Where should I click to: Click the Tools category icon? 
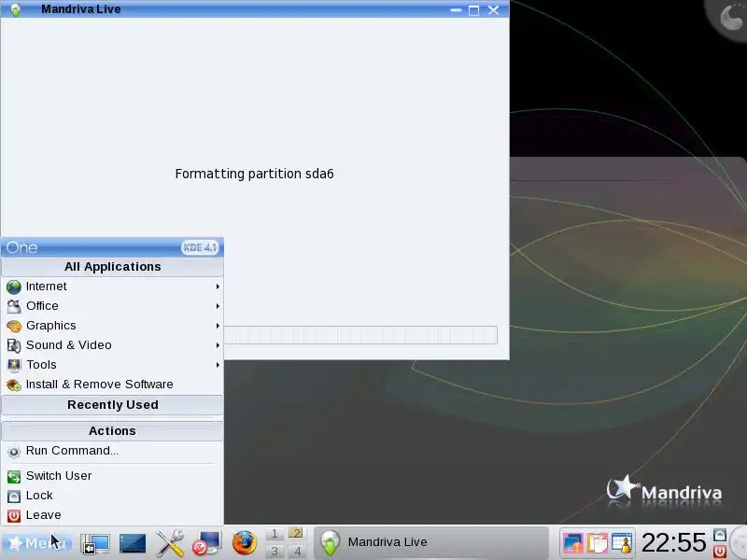click(14, 365)
